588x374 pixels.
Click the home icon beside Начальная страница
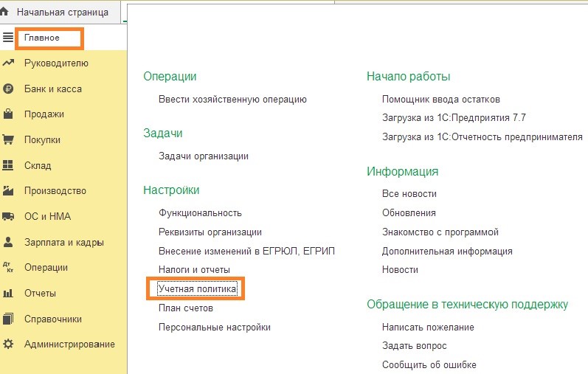[x=4, y=12]
